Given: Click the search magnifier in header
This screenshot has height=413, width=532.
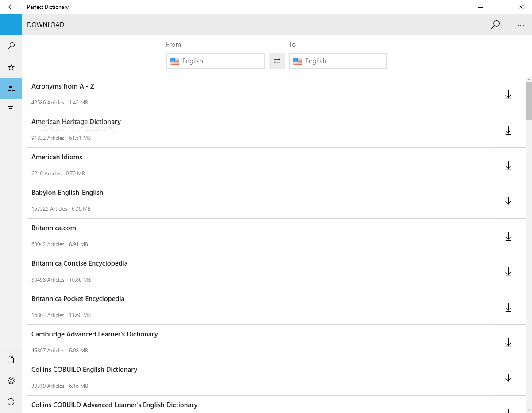Looking at the screenshot, I should click(x=495, y=25).
